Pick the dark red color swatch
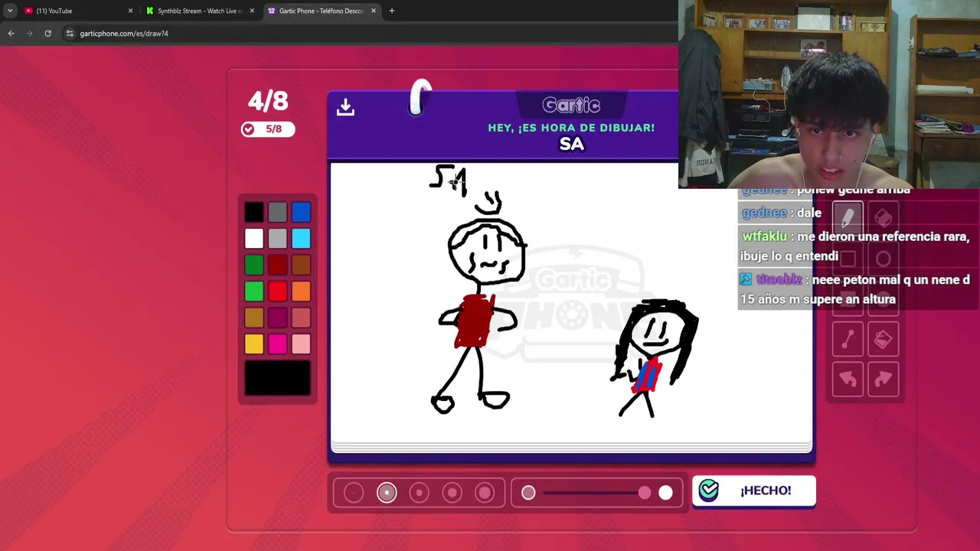This screenshot has width=980, height=551. (x=278, y=265)
